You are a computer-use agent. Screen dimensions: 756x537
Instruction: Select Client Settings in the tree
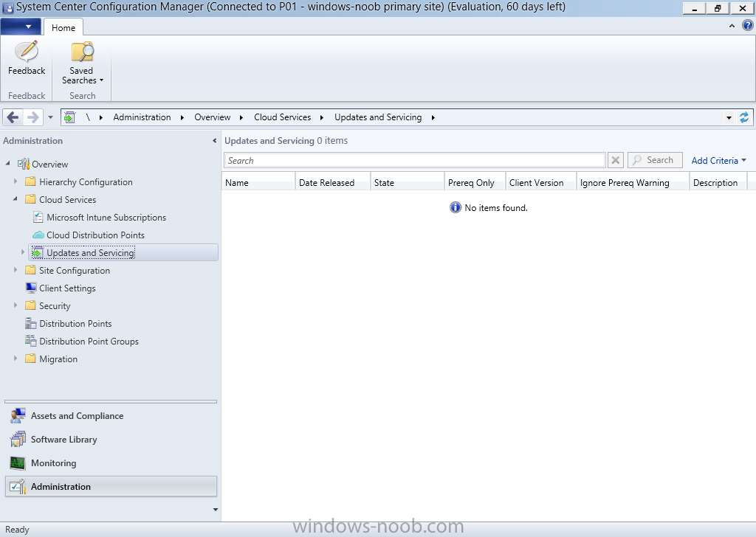(67, 288)
